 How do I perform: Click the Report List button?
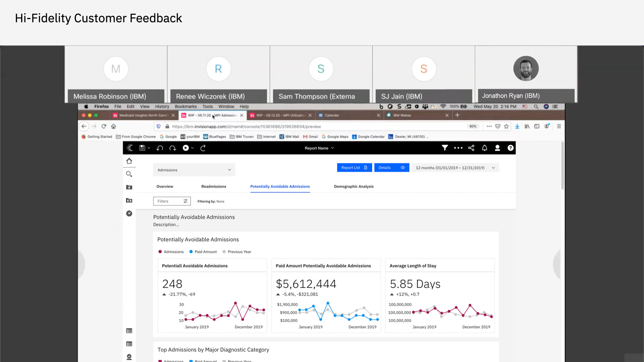[x=354, y=168]
